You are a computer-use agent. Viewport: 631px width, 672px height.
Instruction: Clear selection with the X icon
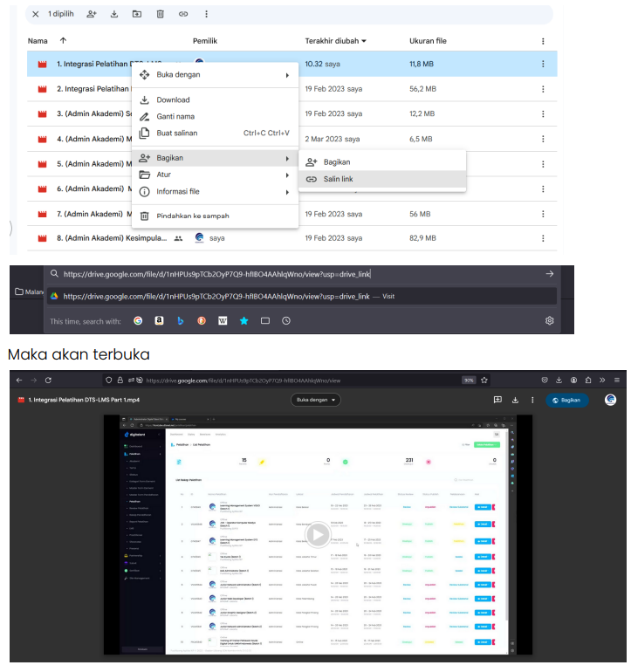[x=35, y=15]
